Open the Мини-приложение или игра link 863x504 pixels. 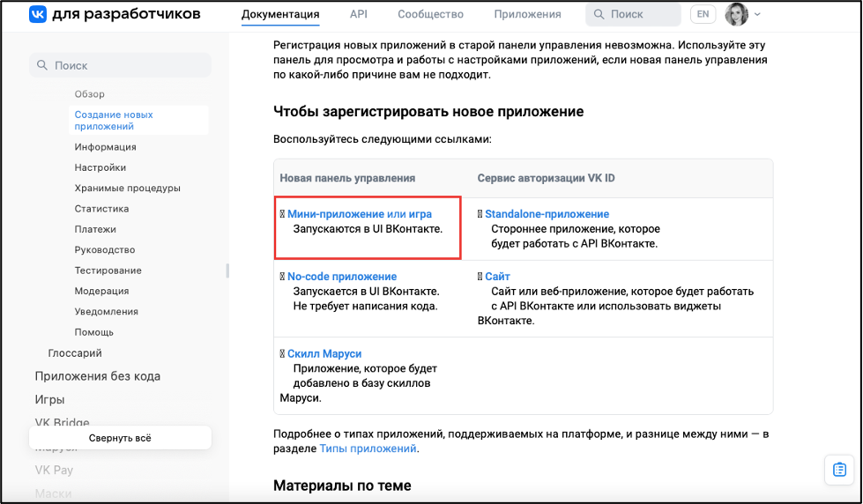coord(360,214)
